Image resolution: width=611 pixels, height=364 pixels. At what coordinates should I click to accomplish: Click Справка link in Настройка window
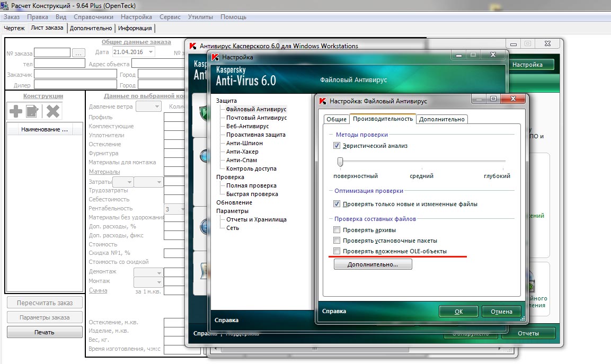[226, 320]
